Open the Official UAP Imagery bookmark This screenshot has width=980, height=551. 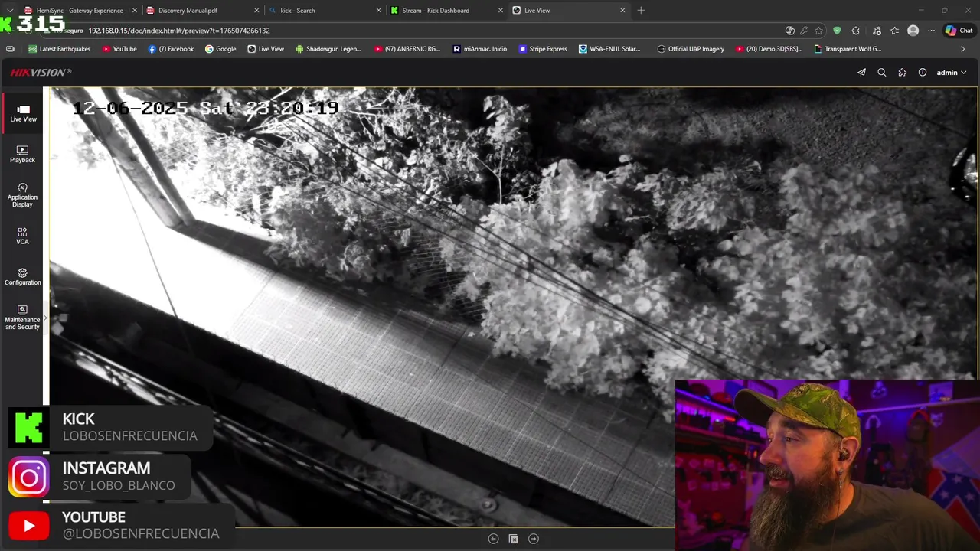pyautogui.click(x=691, y=49)
